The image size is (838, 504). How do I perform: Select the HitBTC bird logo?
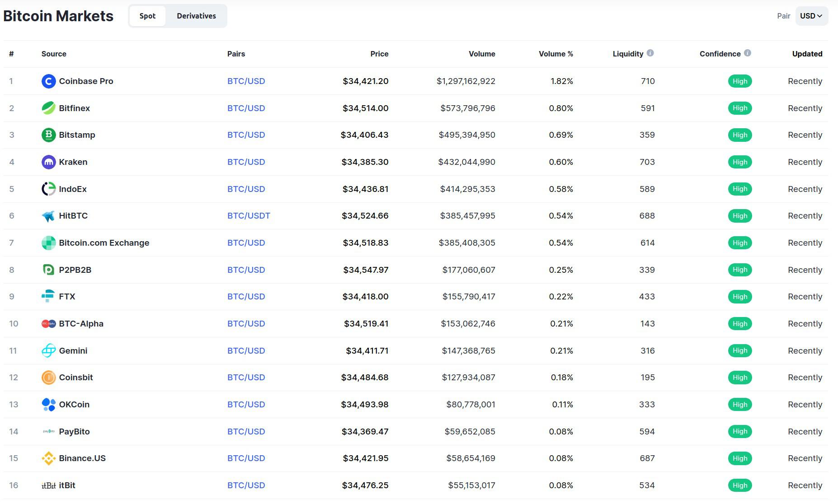tap(48, 215)
